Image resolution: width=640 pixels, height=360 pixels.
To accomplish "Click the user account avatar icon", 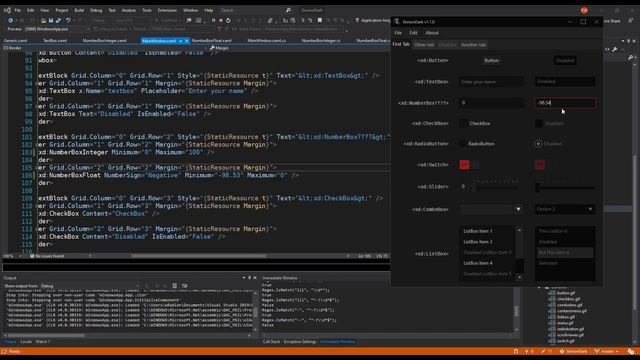I will tap(584, 10).
